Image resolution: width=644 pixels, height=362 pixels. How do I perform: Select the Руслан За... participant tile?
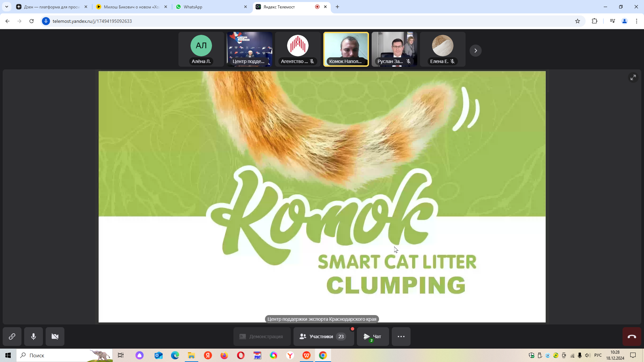[394, 49]
